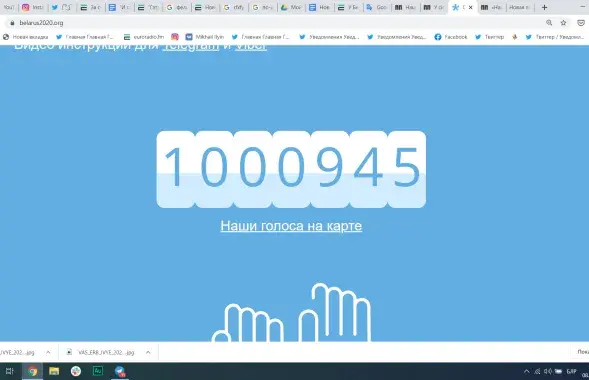Switch to the Google Translate tab
The image size is (589, 380).
(x=378, y=7)
